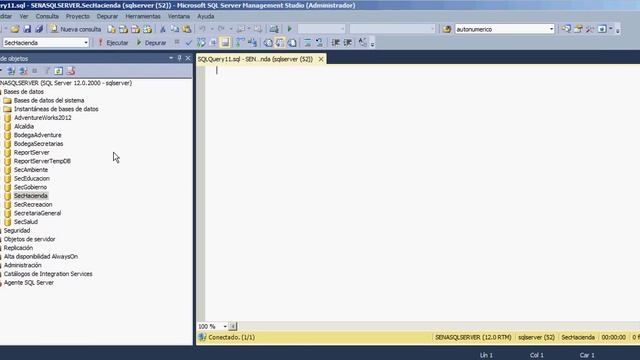The width and height of the screenshot is (640, 360).
Task: Select the SecEducacion database
Action: 31,178
